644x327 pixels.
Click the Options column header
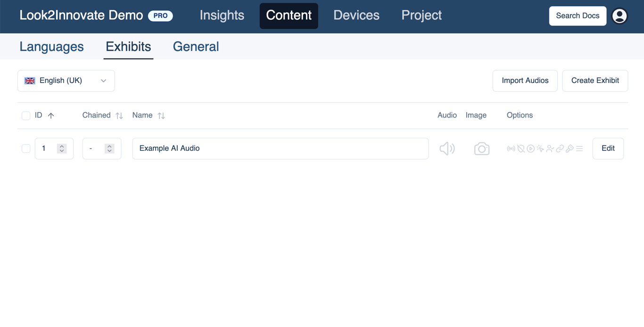(x=520, y=115)
